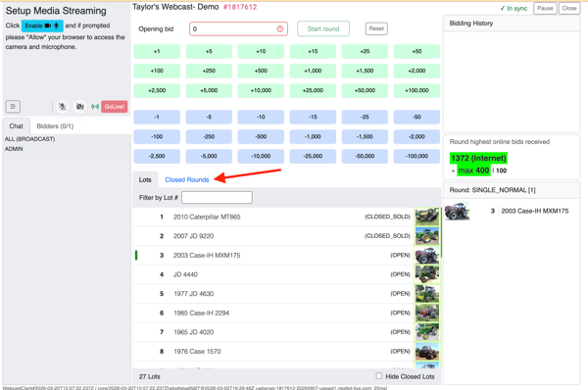The height and width of the screenshot is (390, 588).
Task: Switch to the Lots tab
Action: tap(145, 179)
